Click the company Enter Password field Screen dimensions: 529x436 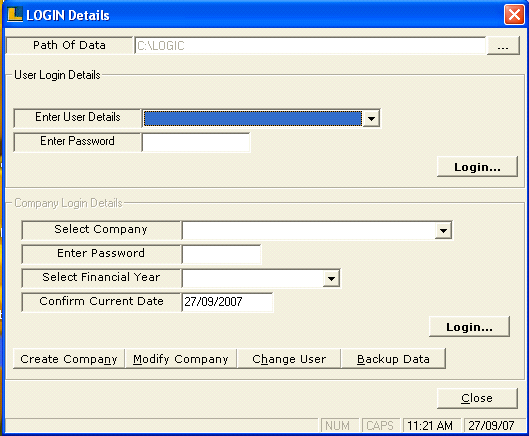221,254
